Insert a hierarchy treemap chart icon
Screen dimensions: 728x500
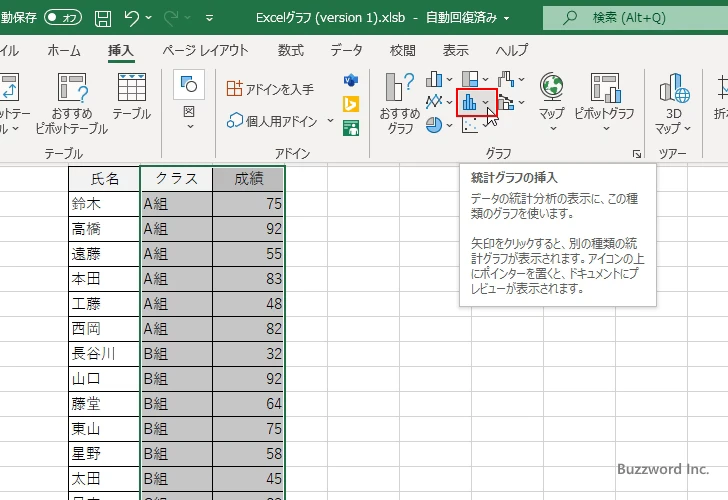[470, 79]
